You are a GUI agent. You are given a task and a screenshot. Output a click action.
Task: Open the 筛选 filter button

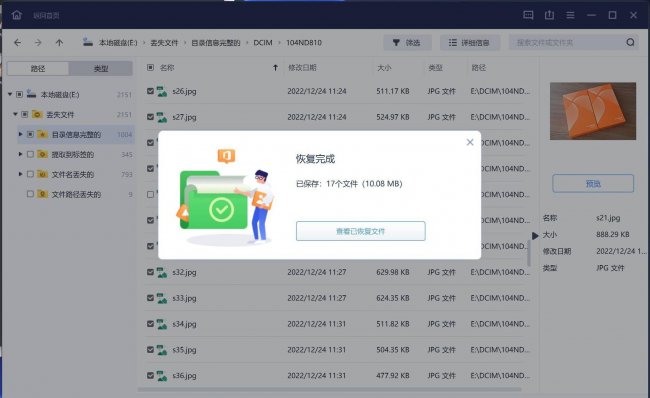coord(407,42)
